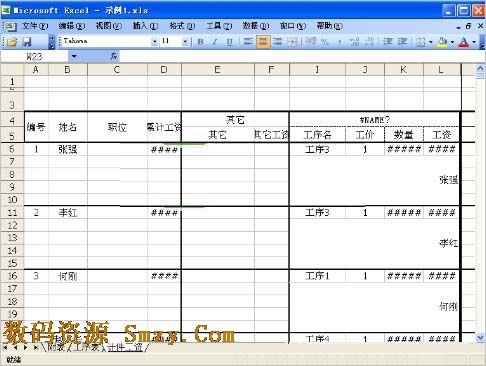The image size is (486, 366).
Task: Open Fill Color dropdown arrow
Action: tap(452, 42)
